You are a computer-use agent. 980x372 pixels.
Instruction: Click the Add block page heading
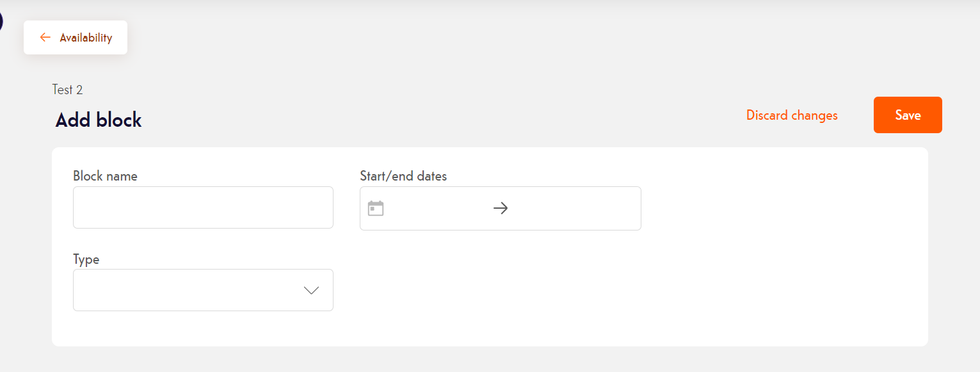(x=99, y=120)
